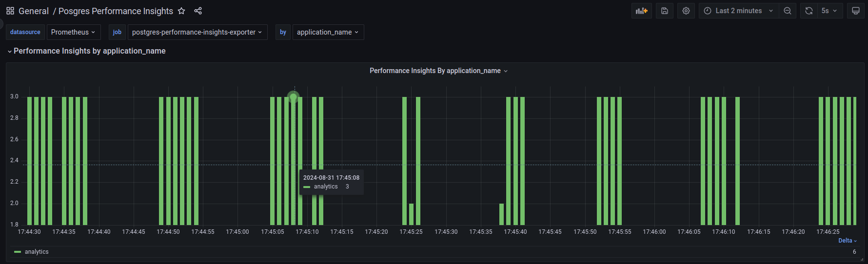Open the Last 2 minutes time picker

tap(738, 11)
